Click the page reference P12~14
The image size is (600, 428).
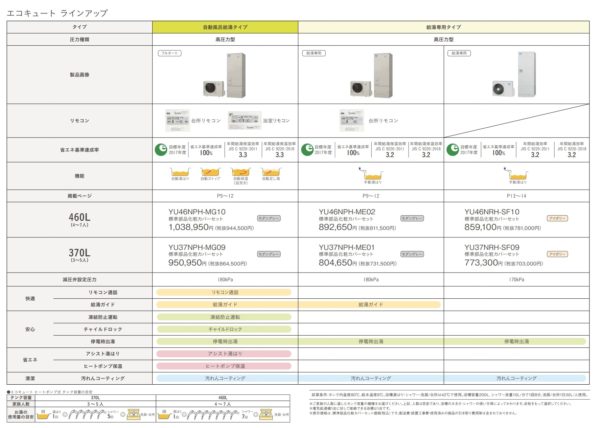[x=517, y=196]
